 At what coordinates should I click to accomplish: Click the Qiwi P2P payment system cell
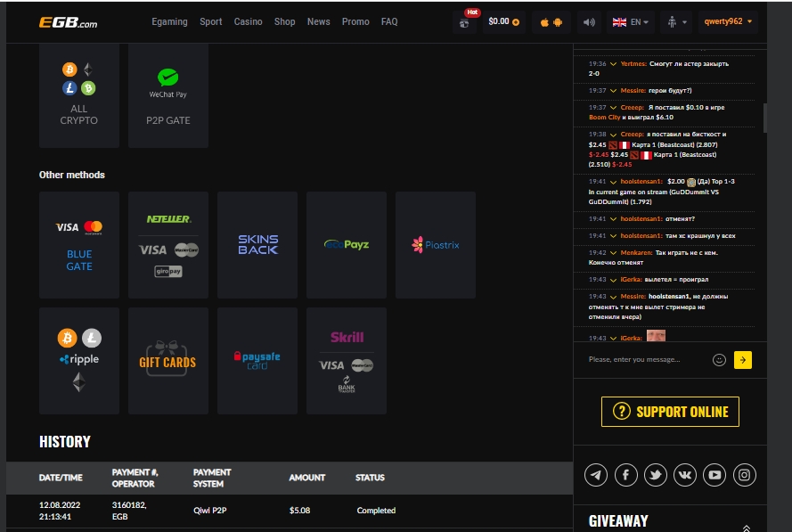tap(210, 511)
